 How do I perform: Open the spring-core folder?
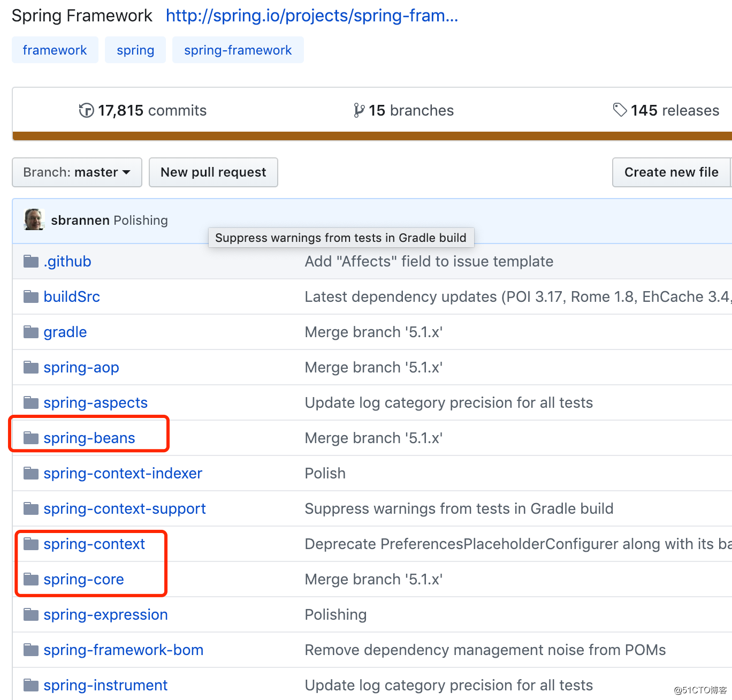[x=84, y=579]
